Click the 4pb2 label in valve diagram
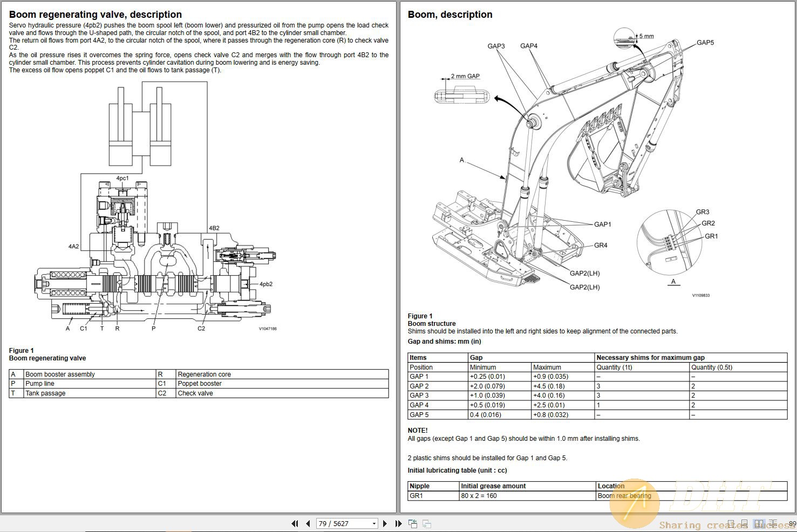Screen dimensions: 797x532 click(266, 284)
